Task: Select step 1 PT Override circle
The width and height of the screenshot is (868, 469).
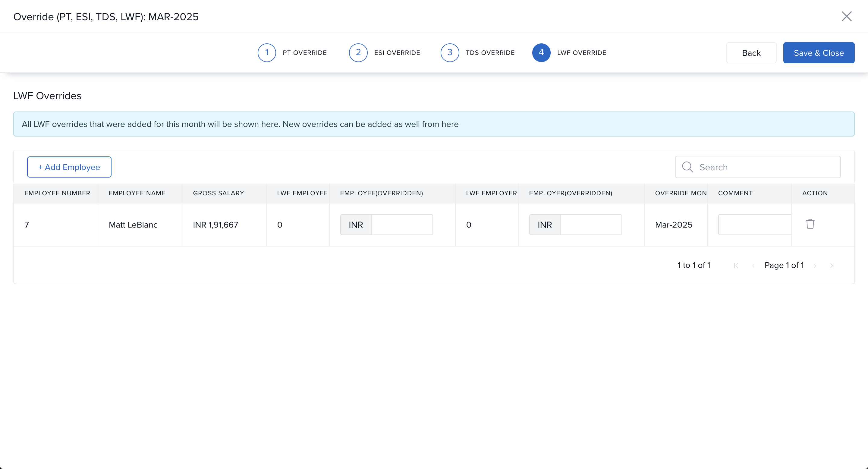Action: point(266,52)
